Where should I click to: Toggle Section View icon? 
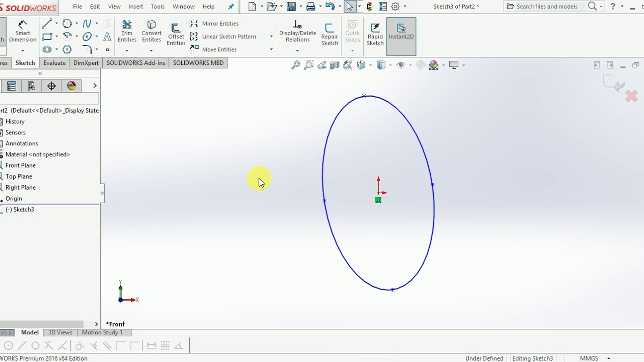click(x=335, y=65)
